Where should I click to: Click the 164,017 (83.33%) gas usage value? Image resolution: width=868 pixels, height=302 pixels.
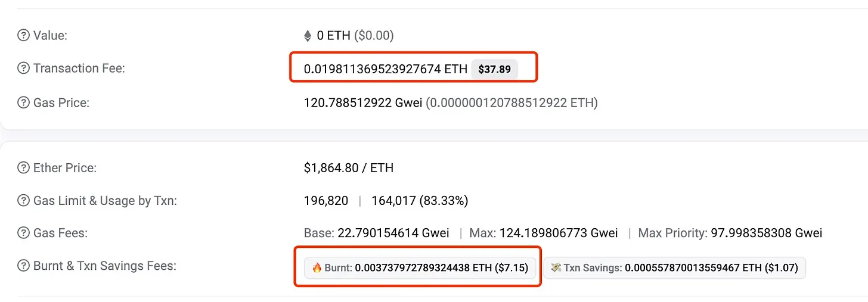coord(420,201)
